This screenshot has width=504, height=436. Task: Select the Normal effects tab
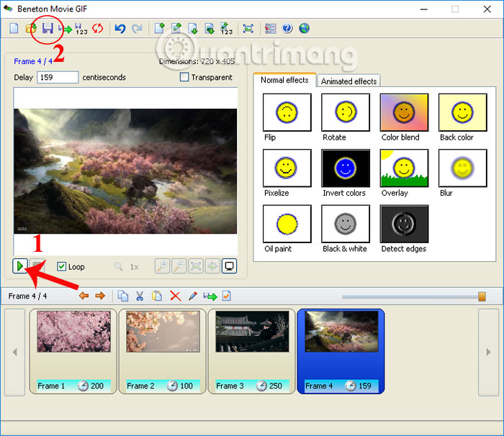pyautogui.click(x=284, y=81)
